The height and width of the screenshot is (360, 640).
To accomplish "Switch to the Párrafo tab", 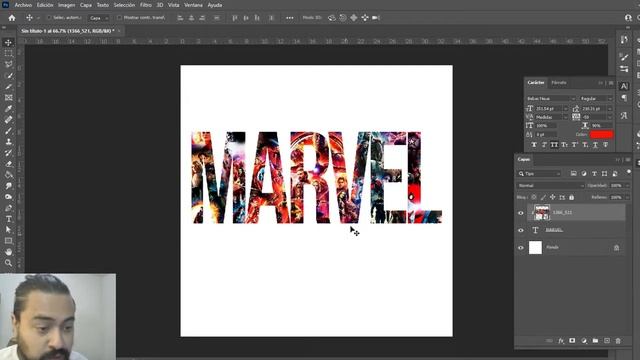I will coord(559,82).
